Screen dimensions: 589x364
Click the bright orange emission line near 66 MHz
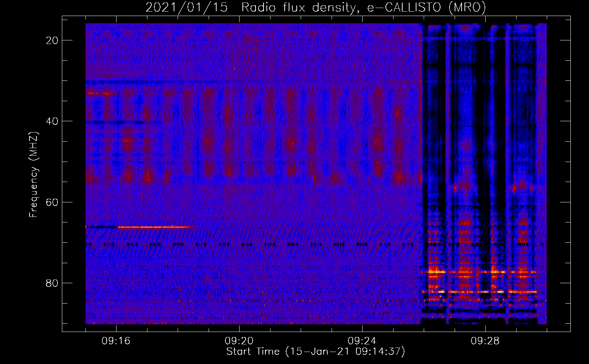[x=155, y=227]
